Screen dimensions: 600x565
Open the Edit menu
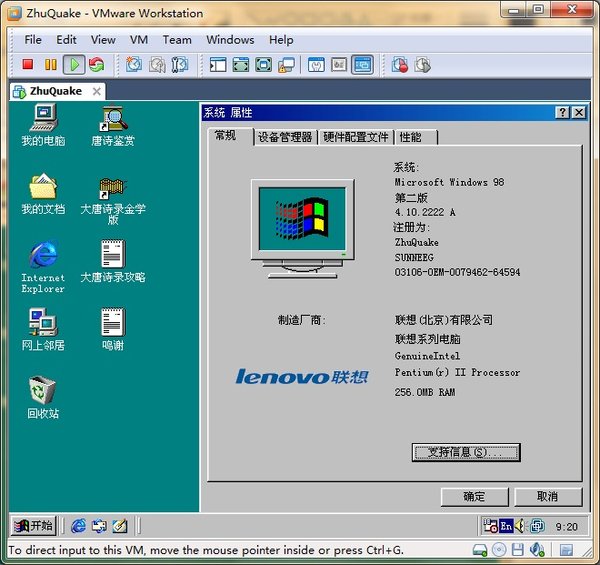click(x=66, y=40)
